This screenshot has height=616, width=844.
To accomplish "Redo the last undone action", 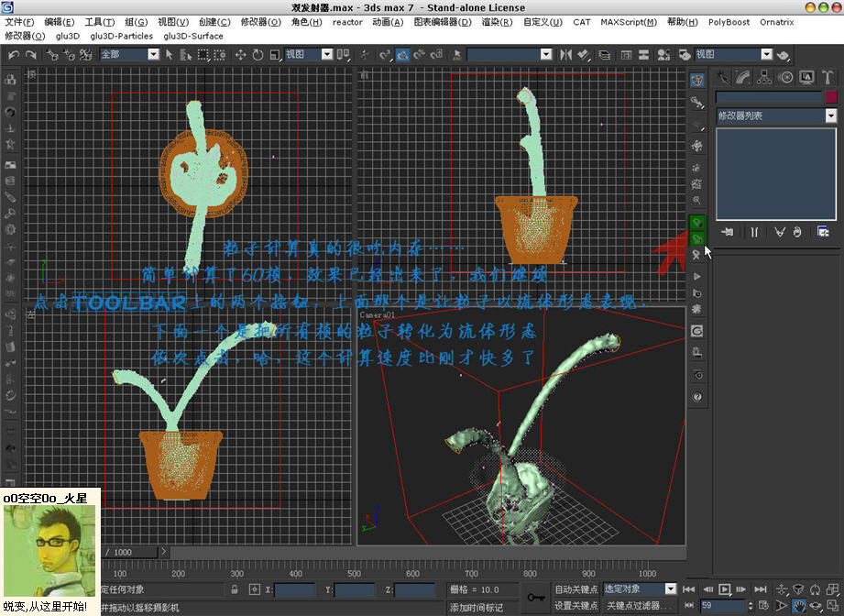I will [30, 54].
